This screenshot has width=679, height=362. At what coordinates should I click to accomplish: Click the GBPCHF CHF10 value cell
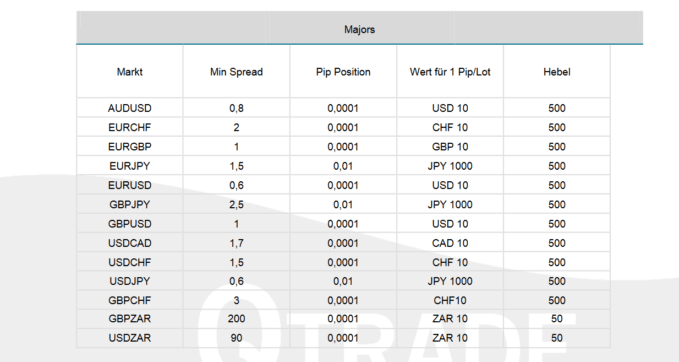pyautogui.click(x=450, y=300)
